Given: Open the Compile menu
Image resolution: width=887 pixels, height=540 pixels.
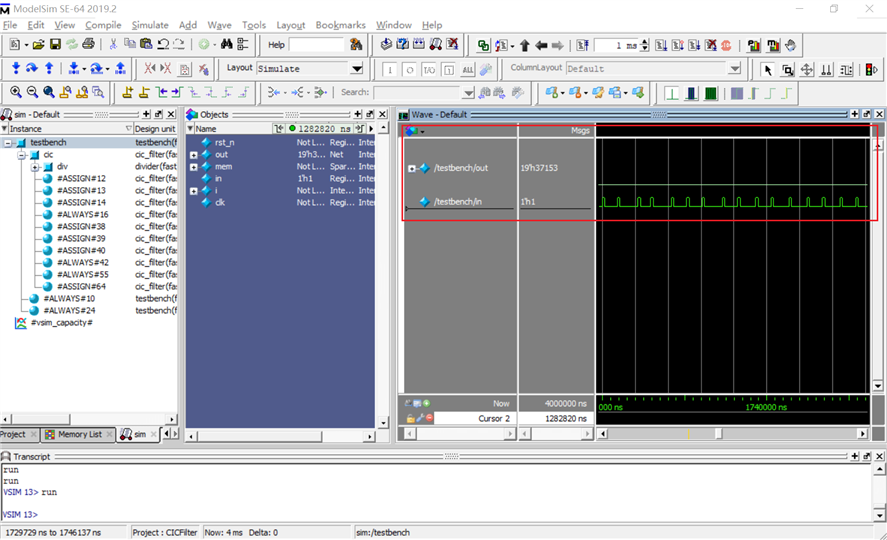Looking at the screenshot, I should coord(103,25).
